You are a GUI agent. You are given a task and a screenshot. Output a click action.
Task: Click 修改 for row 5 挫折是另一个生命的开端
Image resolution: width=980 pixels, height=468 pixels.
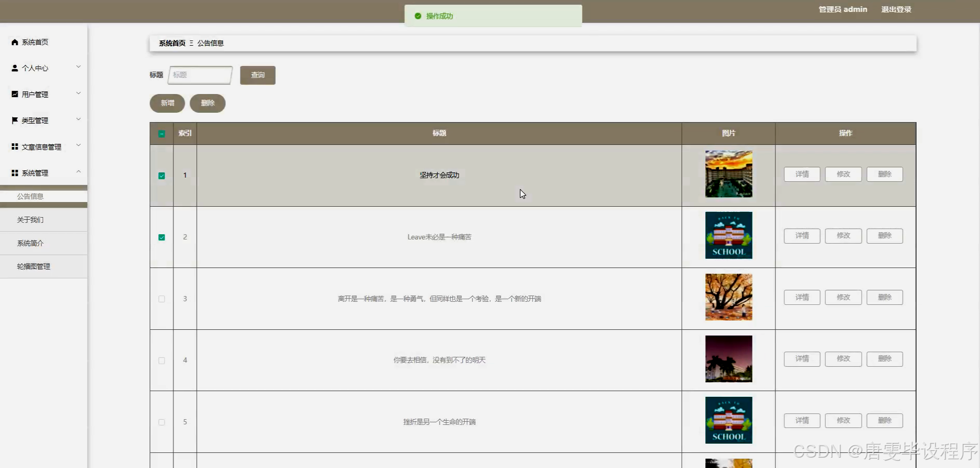[x=843, y=421]
